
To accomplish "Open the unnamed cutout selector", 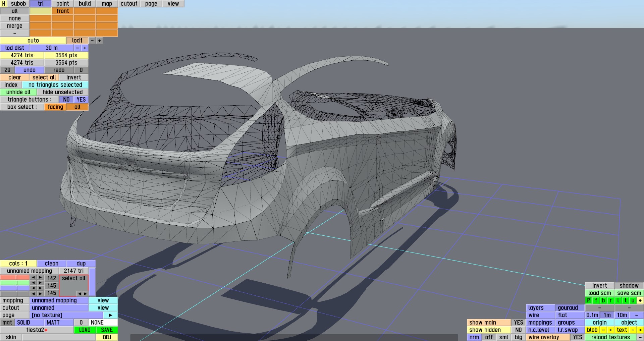I will pyautogui.click(x=59, y=308).
